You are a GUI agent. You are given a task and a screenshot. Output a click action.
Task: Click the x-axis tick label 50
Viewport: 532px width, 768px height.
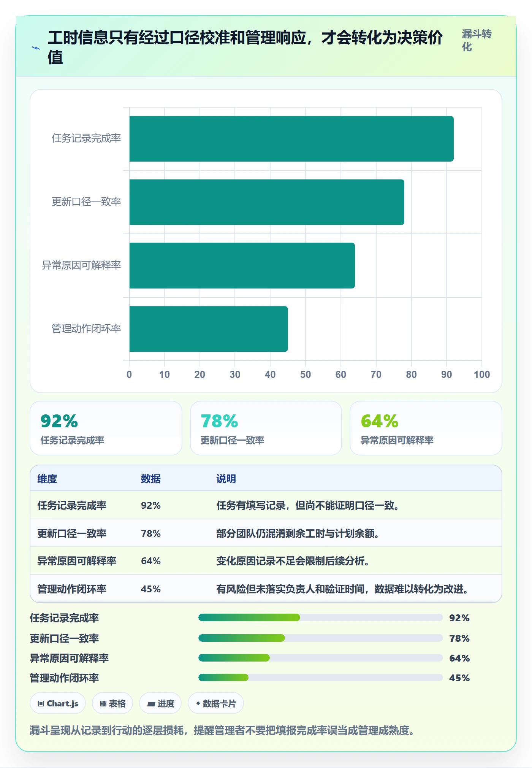[306, 374]
